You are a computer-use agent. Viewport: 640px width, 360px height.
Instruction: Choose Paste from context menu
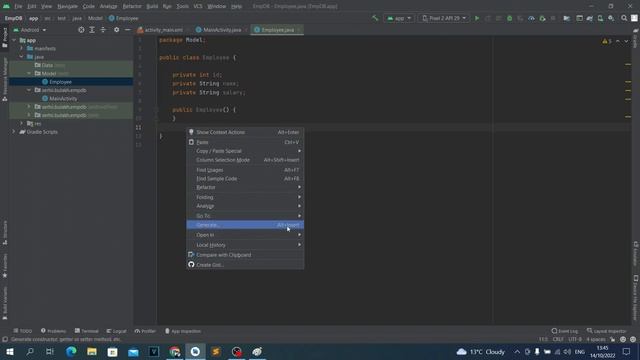(245, 142)
